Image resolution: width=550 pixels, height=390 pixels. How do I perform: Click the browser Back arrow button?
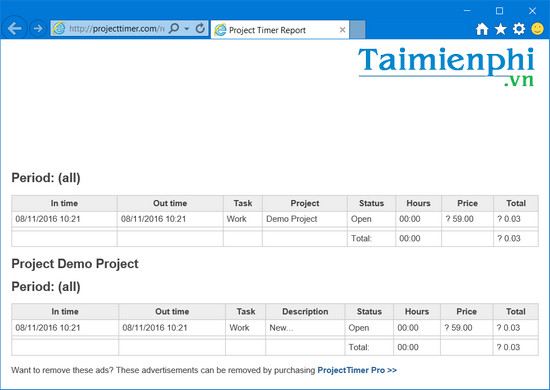tap(14, 28)
